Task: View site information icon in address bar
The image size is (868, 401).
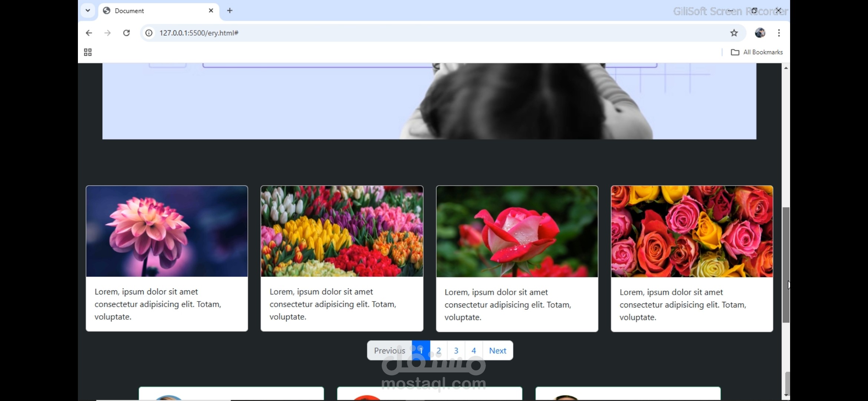Action: point(149,33)
